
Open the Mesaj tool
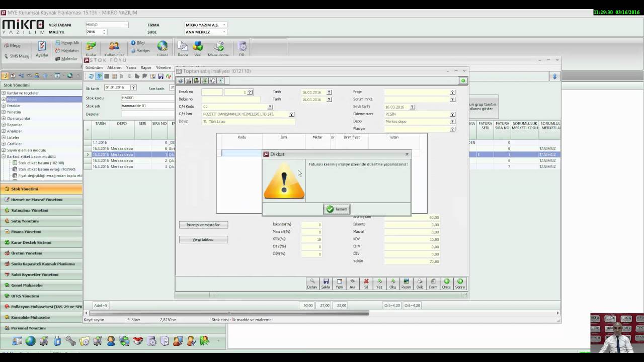(13, 45)
